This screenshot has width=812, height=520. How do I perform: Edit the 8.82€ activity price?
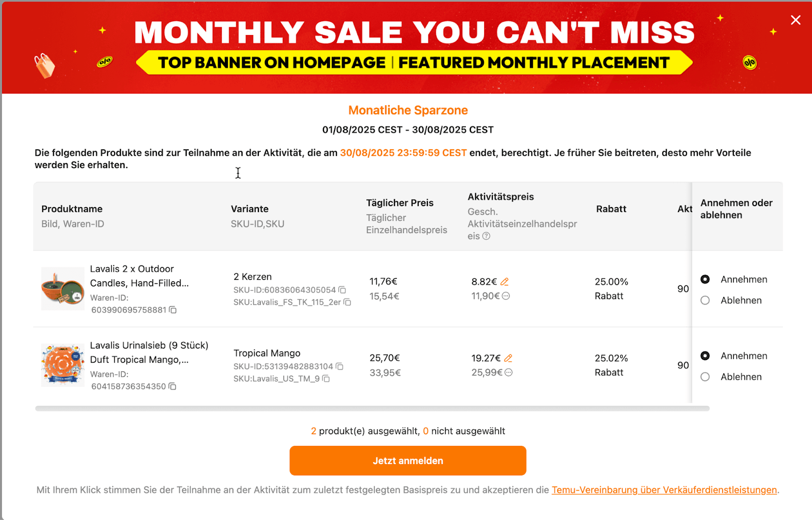pyautogui.click(x=504, y=282)
